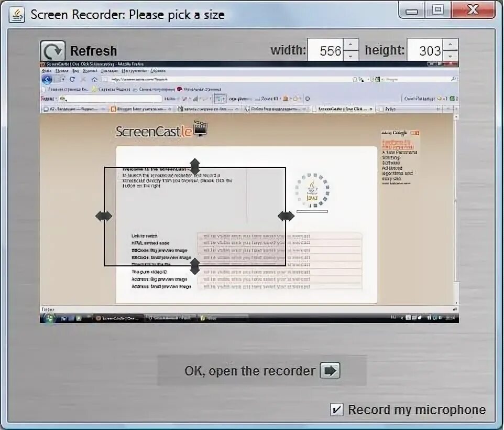
Task: Click the browser back button in the preview
Action: [x=47, y=79]
